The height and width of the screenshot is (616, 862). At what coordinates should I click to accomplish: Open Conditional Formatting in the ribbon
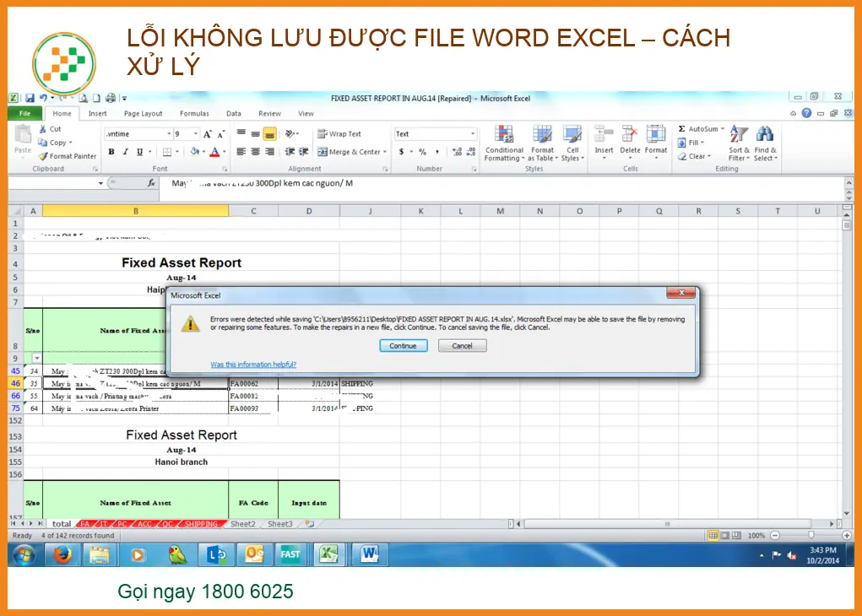pyautogui.click(x=504, y=143)
